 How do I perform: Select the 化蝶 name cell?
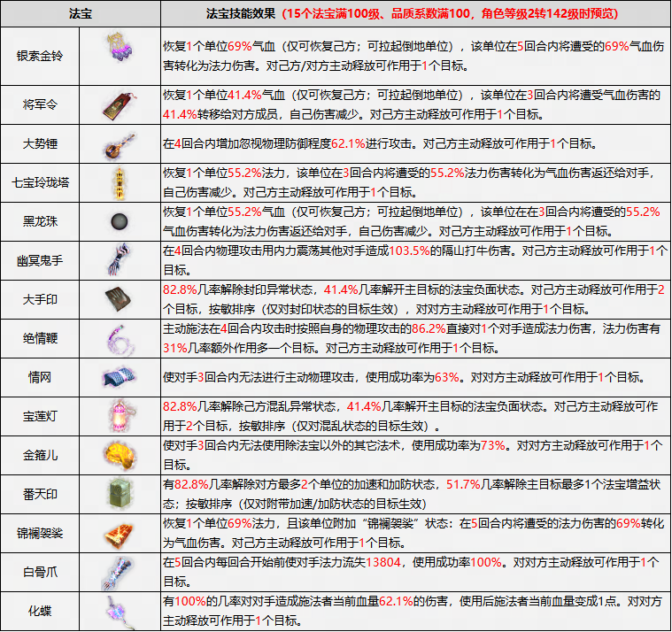point(40,612)
